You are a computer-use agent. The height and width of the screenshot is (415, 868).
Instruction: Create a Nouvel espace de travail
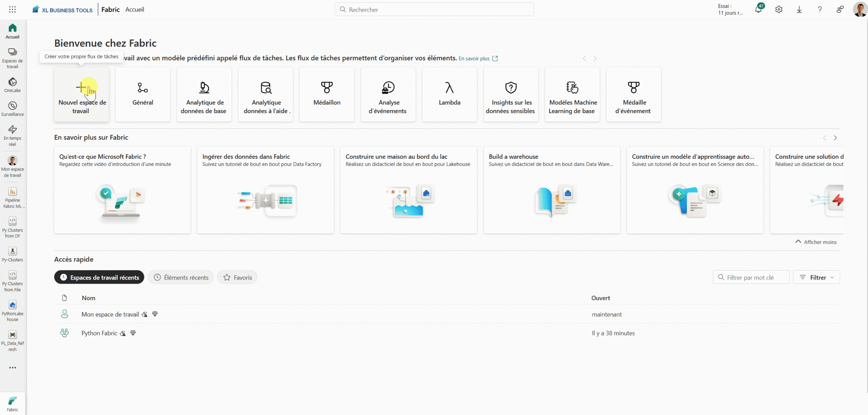(x=81, y=94)
